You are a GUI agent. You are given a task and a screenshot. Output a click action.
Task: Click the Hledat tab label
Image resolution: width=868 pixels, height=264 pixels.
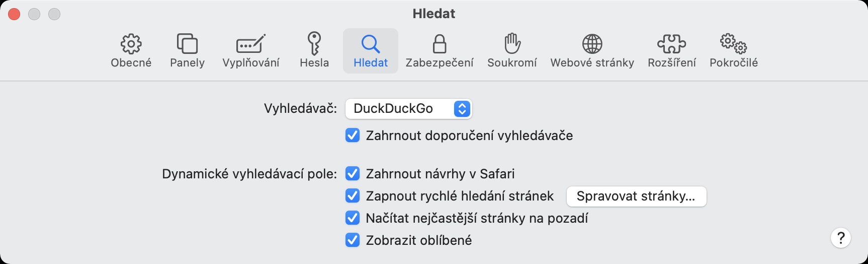(371, 63)
